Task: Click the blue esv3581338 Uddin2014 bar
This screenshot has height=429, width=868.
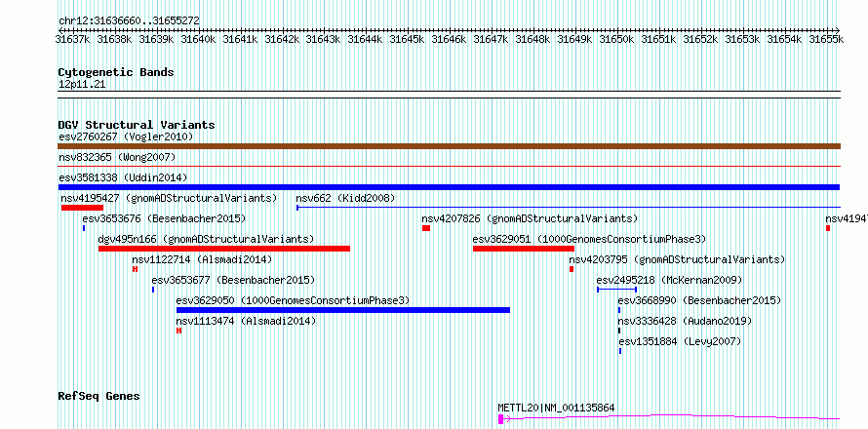Action: click(449, 187)
